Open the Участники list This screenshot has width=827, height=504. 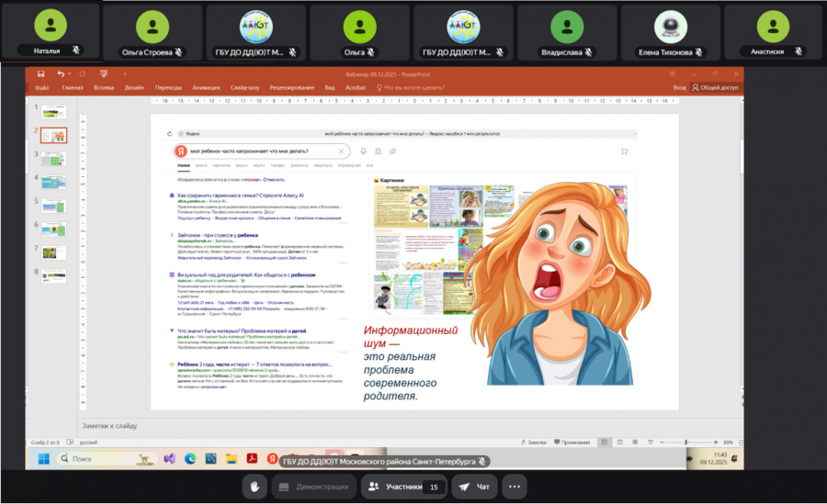402,487
